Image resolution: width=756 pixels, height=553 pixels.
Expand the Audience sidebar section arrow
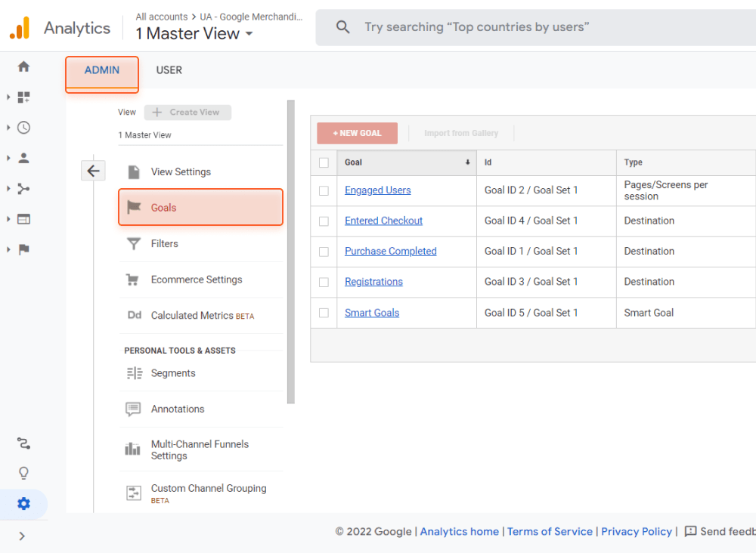pos(8,158)
